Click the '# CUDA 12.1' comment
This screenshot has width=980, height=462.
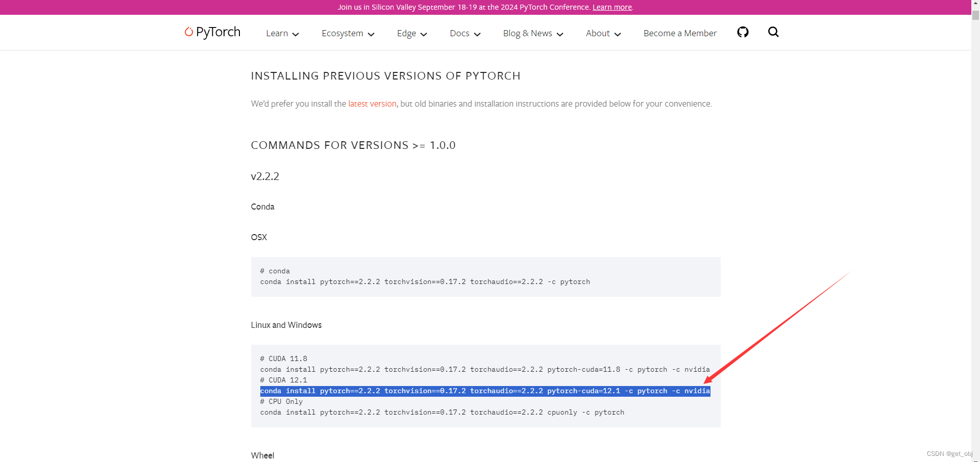pos(284,380)
